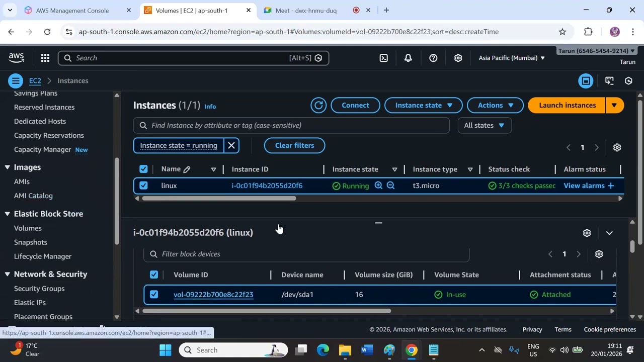644x362 pixels.
Task: Open Volumes in the sidebar
Action: (28, 228)
